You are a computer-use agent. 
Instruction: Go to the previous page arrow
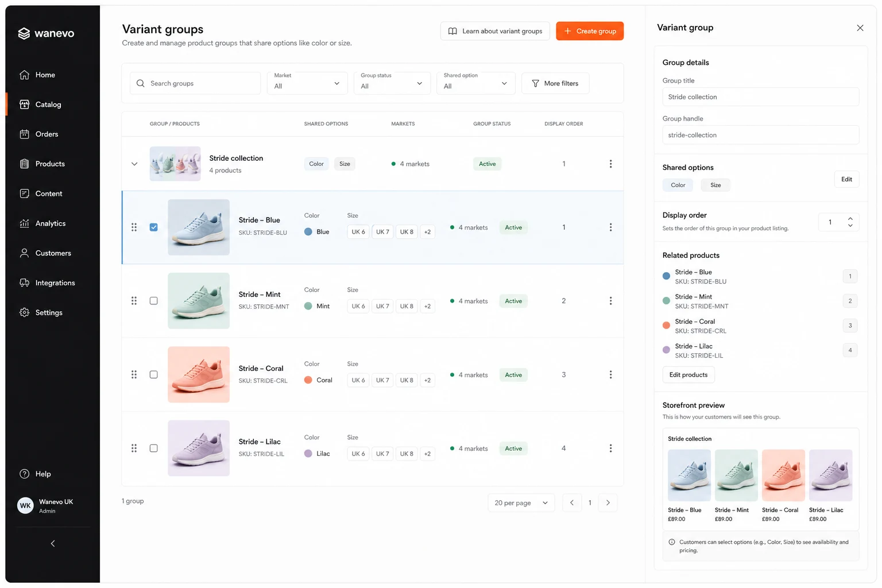pyautogui.click(x=572, y=503)
